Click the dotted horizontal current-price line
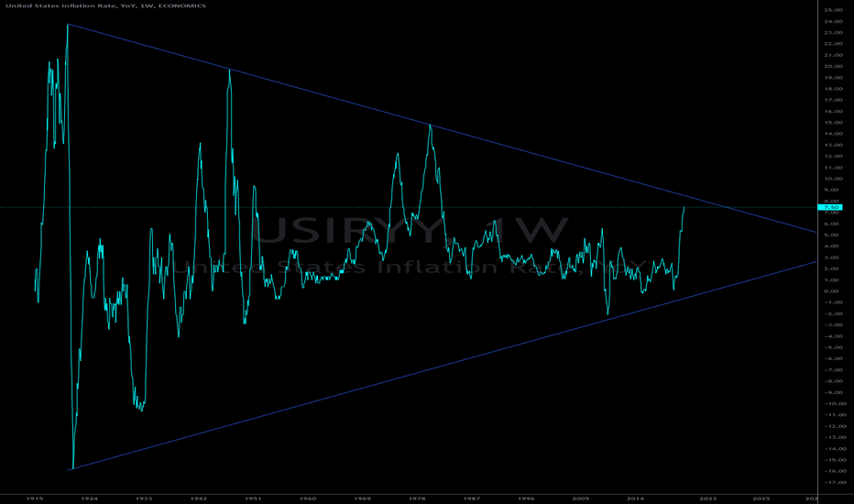This screenshot has height=504, width=854. (409, 208)
